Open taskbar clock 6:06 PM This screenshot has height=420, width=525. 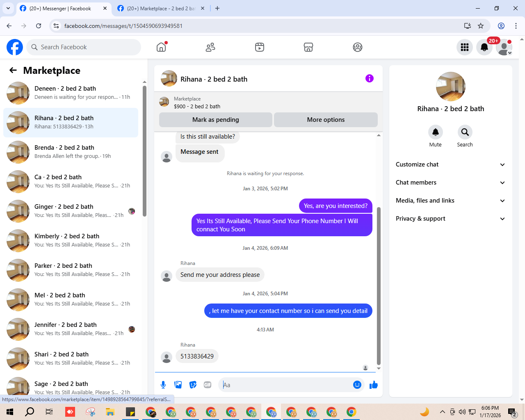(x=490, y=412)
